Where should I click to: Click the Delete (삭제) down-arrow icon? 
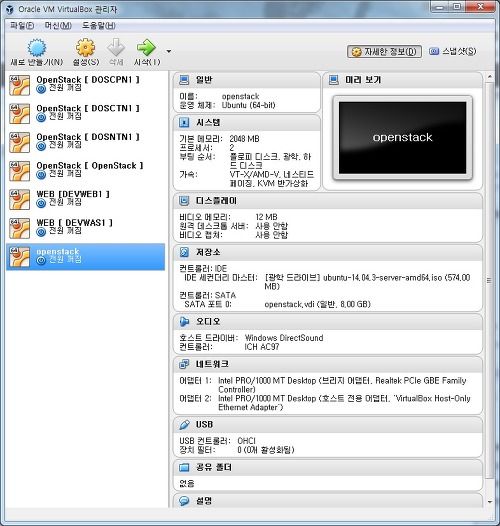(x=116, y=48)
